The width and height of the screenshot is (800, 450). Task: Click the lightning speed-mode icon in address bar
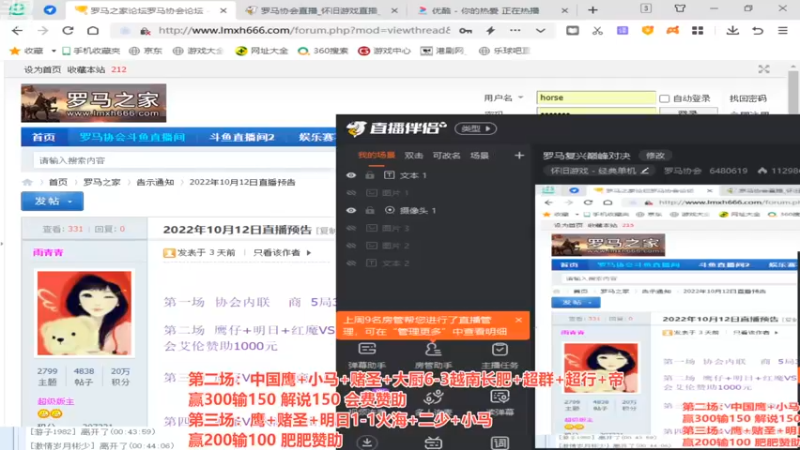(490, 31)
